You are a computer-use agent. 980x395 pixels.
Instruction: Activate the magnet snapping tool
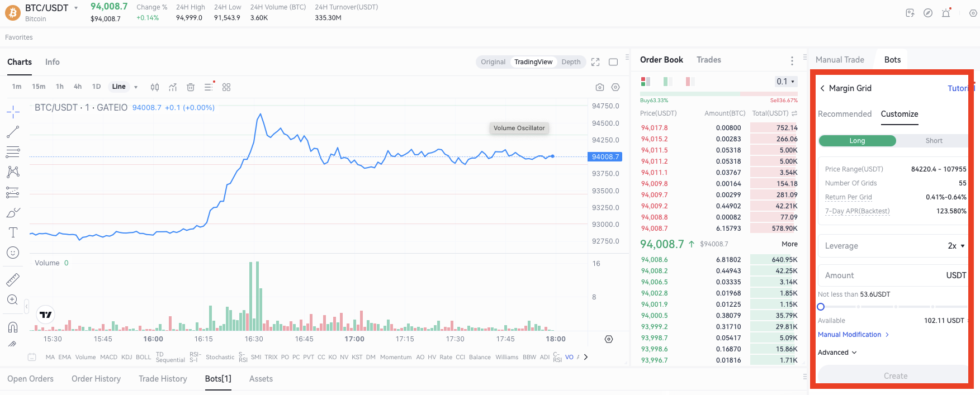[x=13, y=327]
